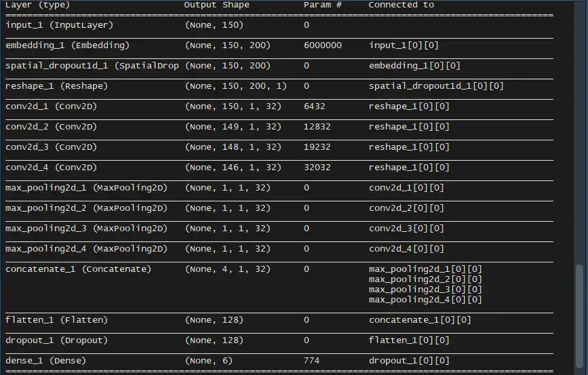Image resolution: width=588 pixels, height=375 pixels.
Task: Click 'flatten_1[0][0]' connection text
Action: 409,340
